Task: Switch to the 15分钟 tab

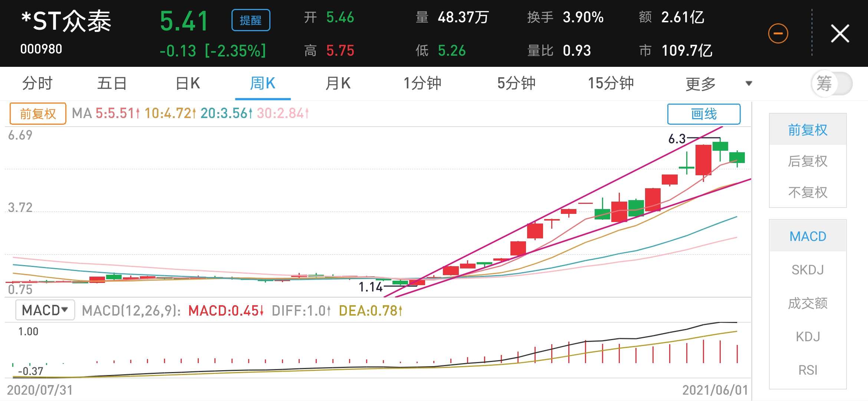Action: point(611,84)
